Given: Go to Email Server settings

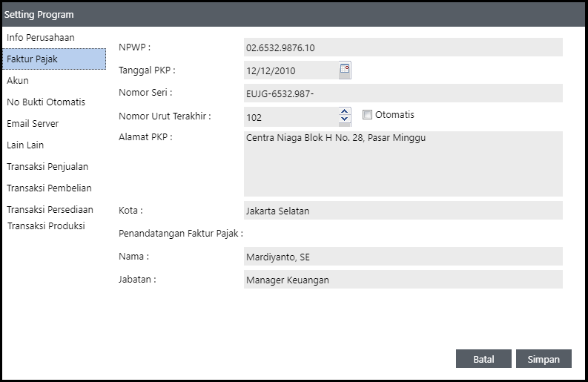Looking at the screenshot, I should point(33,123).
